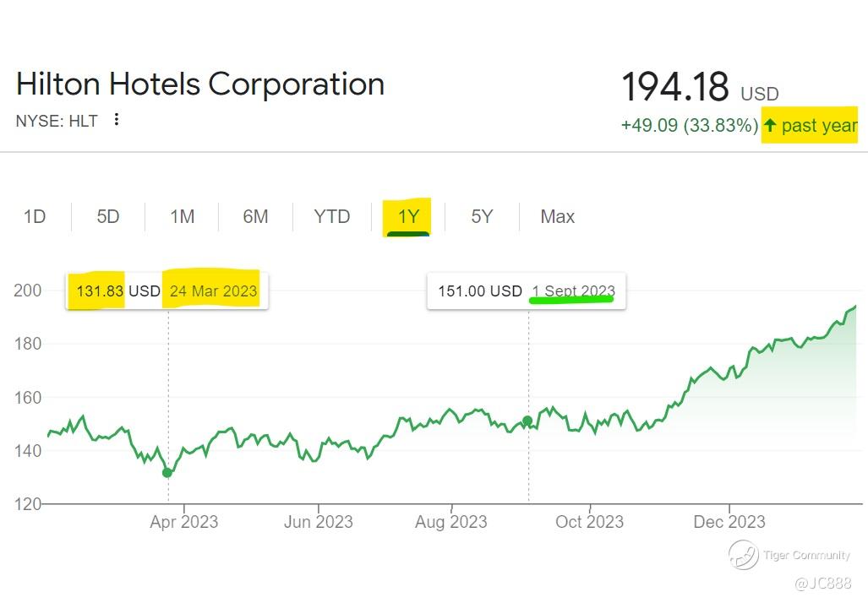Click the green up arrow by past year
Image resolution: width=868 pixels, height=603 pixels.
[x=769, y=126]
